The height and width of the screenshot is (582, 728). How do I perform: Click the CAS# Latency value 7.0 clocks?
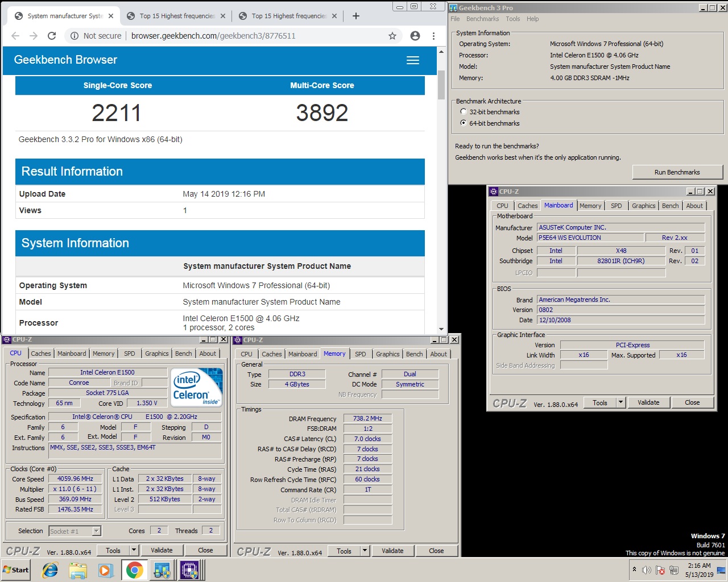tap(367, 439)
